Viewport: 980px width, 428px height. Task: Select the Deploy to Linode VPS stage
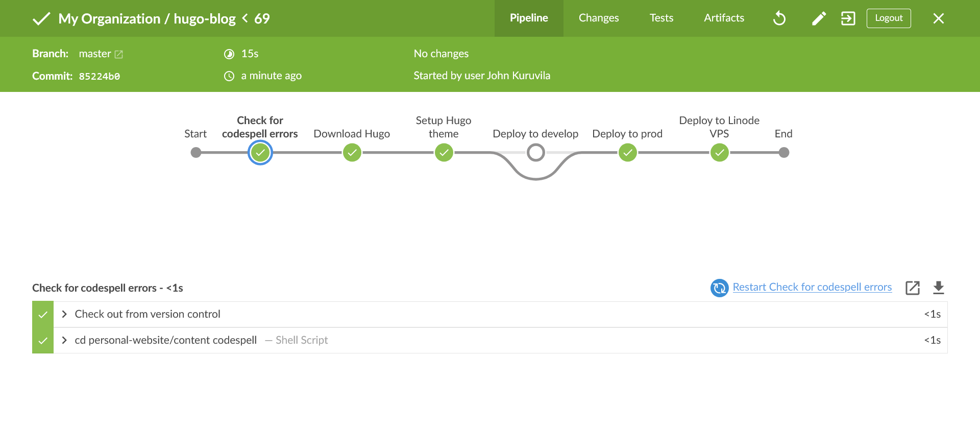[720, 152]
